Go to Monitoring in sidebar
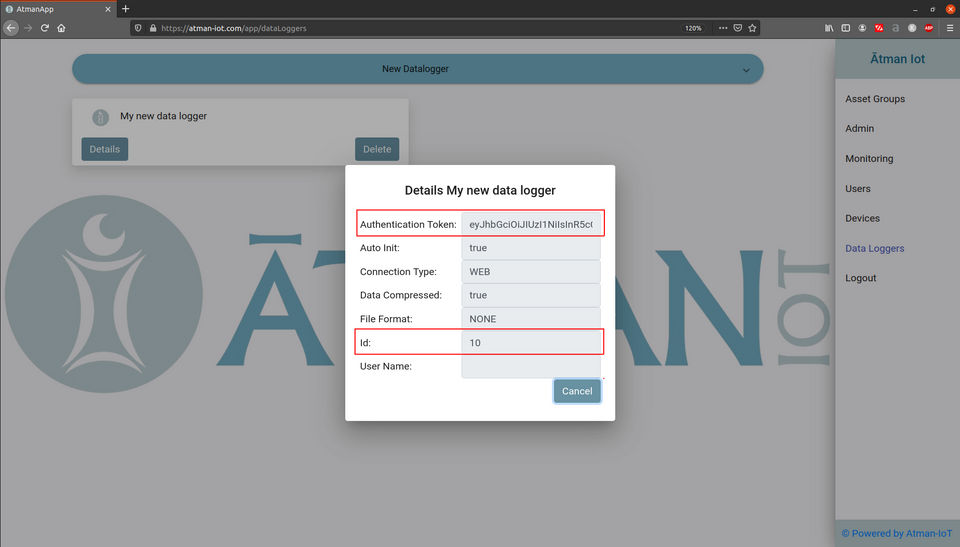The height and width of the screenshot is (547, 960). [x=869, y=159]
